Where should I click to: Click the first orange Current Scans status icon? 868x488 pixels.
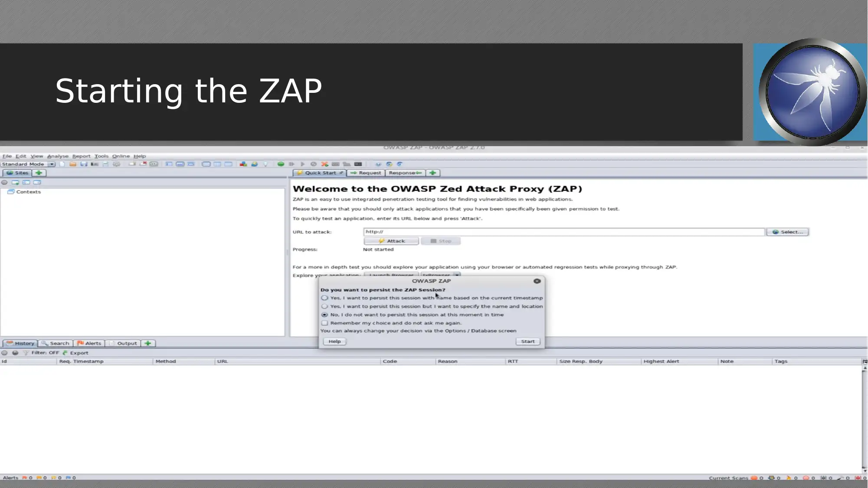click(754, 478)
